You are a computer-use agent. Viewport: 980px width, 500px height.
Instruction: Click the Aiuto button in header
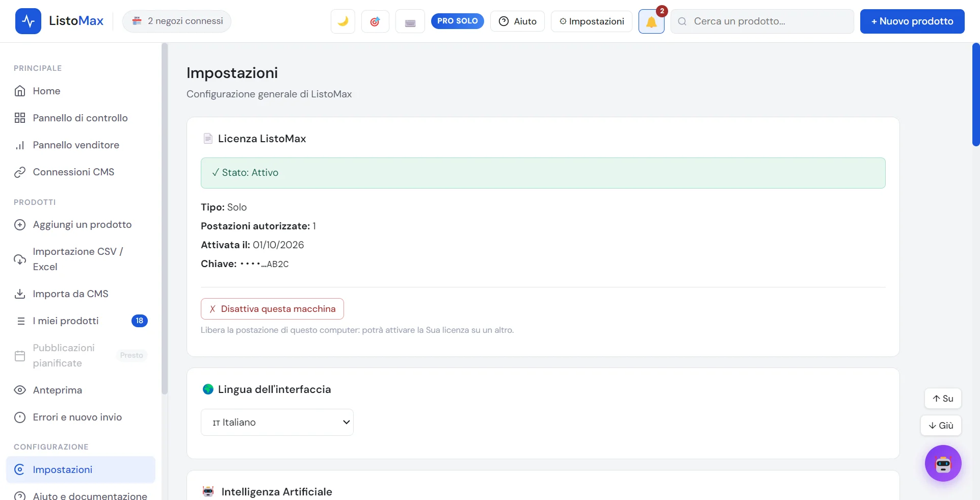point(517,21)
